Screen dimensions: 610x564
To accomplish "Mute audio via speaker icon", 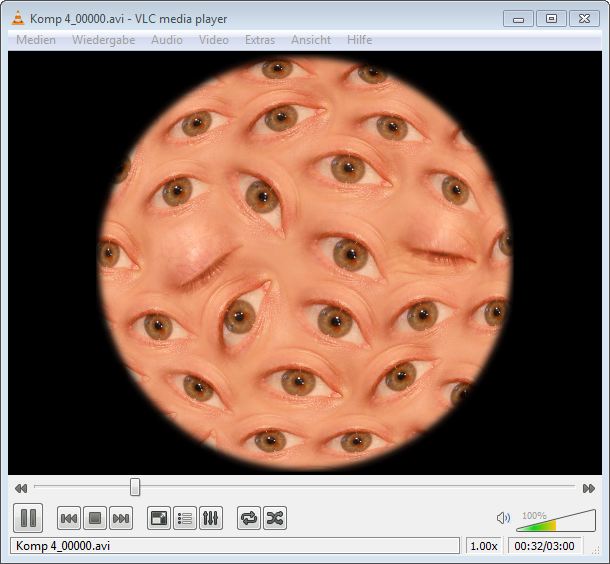I will click(x=503, y=518).
